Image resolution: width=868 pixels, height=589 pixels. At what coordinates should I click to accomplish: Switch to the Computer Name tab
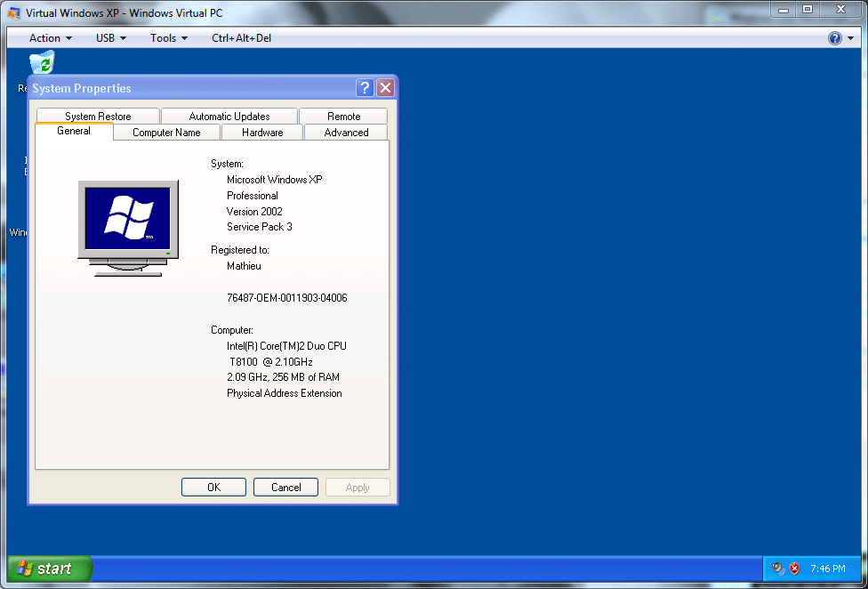point(166,133)
